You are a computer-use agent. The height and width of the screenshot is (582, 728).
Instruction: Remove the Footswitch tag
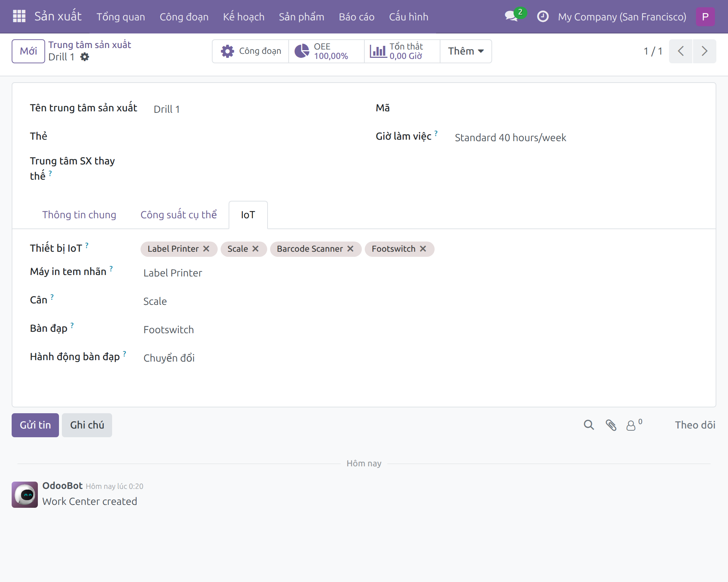[x=423, y=249]
